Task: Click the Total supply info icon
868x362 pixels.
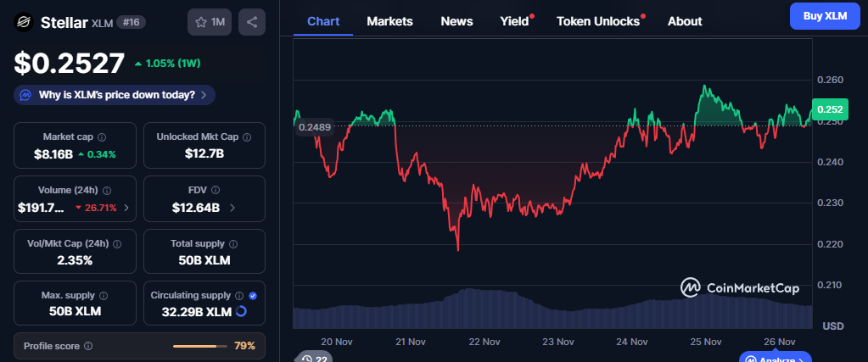Action: pos(231,243)
